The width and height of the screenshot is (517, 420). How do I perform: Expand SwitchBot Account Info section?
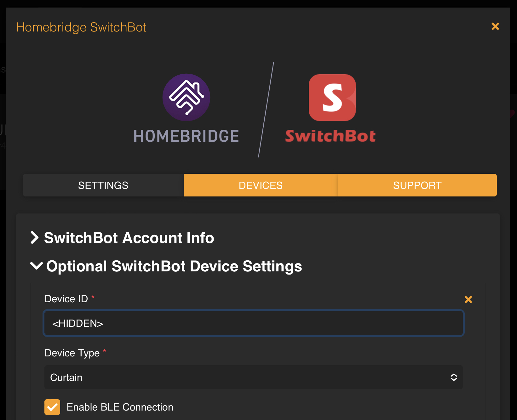point(122,238)
